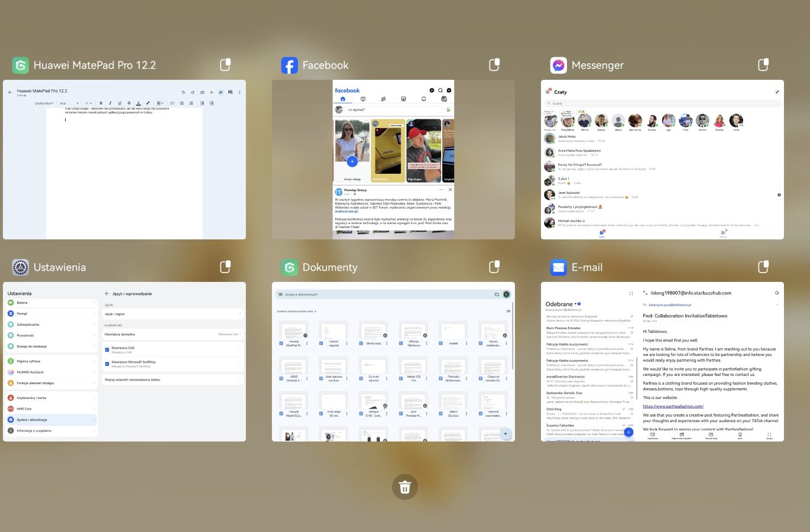Click the Messenger compose pencil icon
The width and height of the screenshot is (810, 532).
(x=777, y=92)
